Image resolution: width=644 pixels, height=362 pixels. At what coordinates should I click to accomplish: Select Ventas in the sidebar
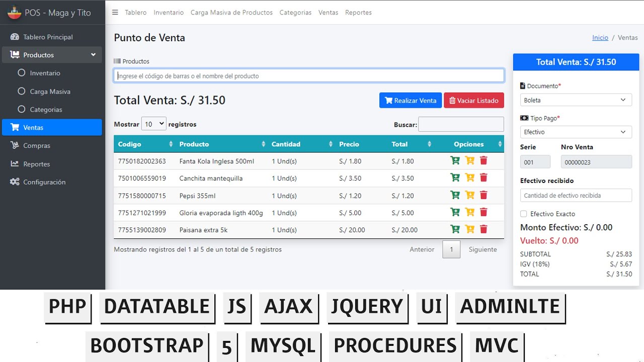coord(52,127)
